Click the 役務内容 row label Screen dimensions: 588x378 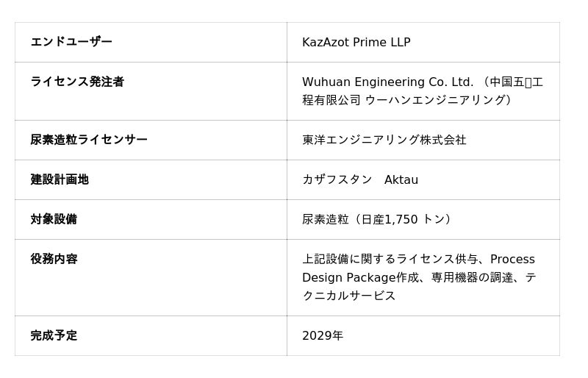point(54,259)
